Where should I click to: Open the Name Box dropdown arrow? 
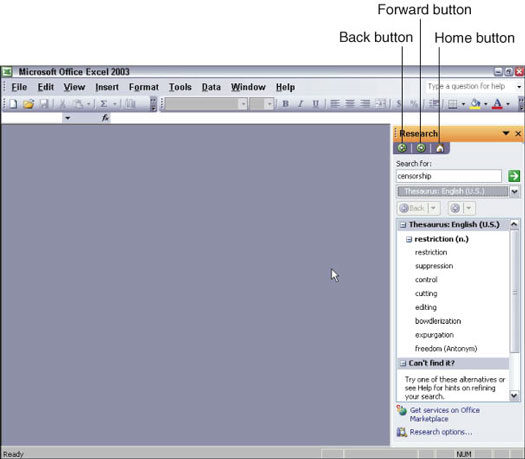[x=67, y=118]
